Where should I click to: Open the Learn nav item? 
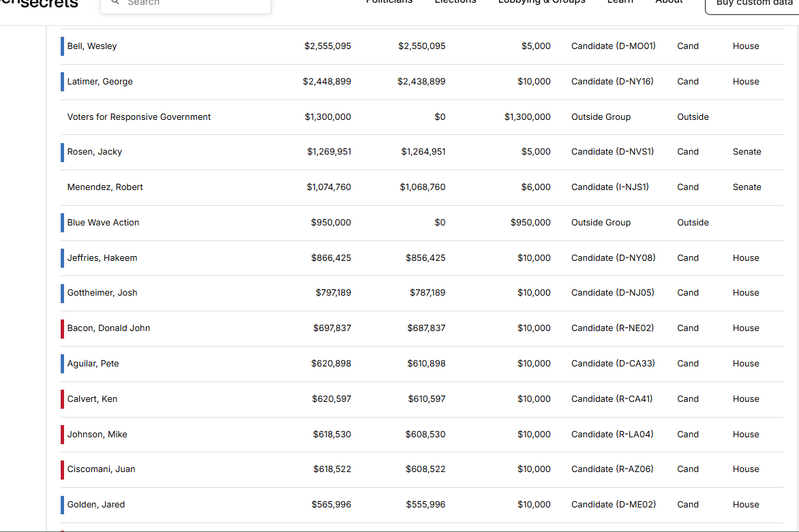[620, 3]
